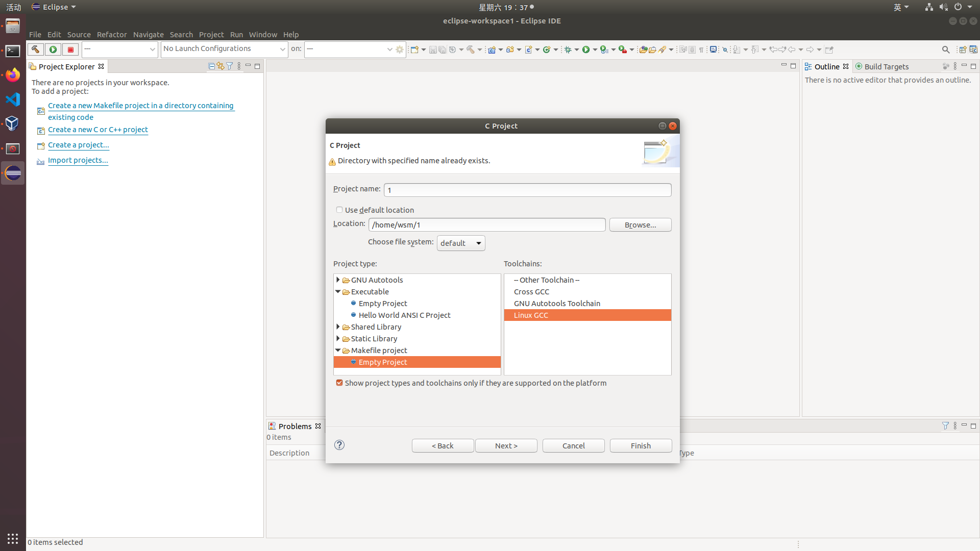Open Firefox from the Ubuntu dock

coord(13,75)
